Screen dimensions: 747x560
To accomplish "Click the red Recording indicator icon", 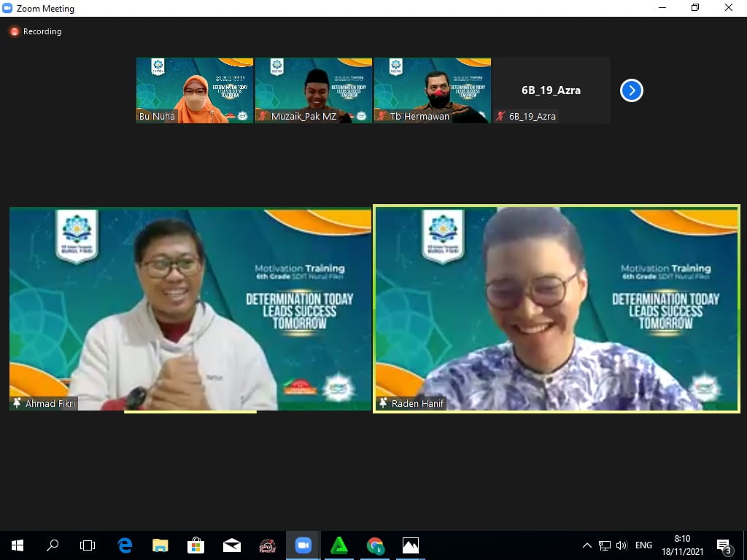I will (x=14, y=31).
